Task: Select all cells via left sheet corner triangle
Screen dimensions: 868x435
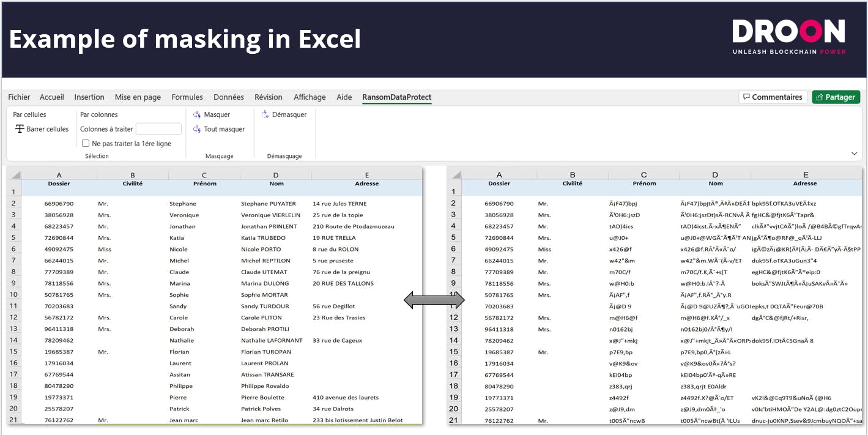Action: (16, 175)
